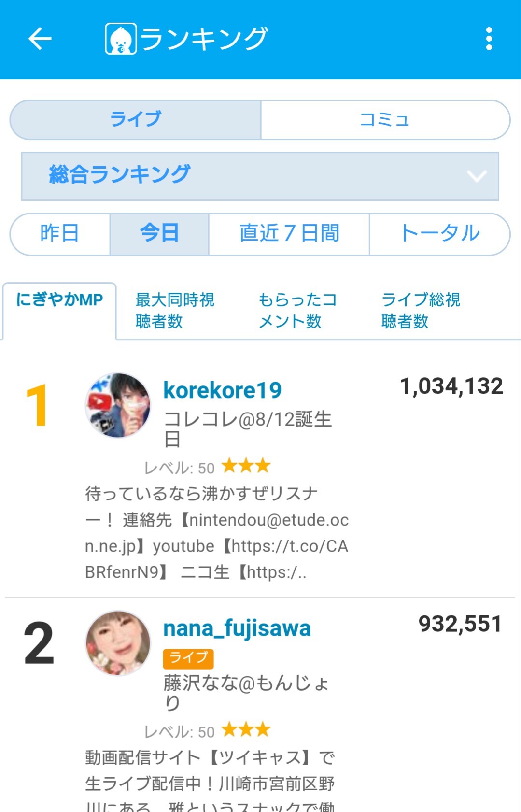Screen dimensions: 521x812
Task: Open the nana_fujisawa username link
Action: pos(237,628)
